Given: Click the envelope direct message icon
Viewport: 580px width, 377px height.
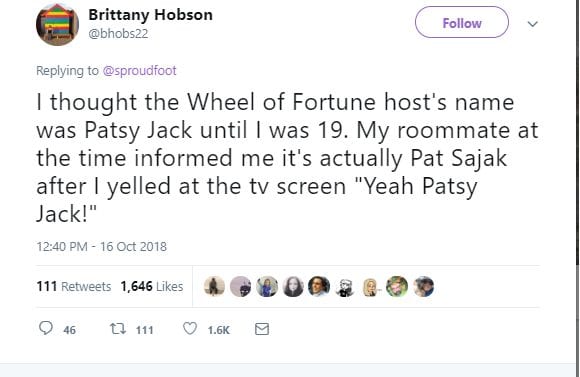Looking at the screenshot, I should pos(262,329).
